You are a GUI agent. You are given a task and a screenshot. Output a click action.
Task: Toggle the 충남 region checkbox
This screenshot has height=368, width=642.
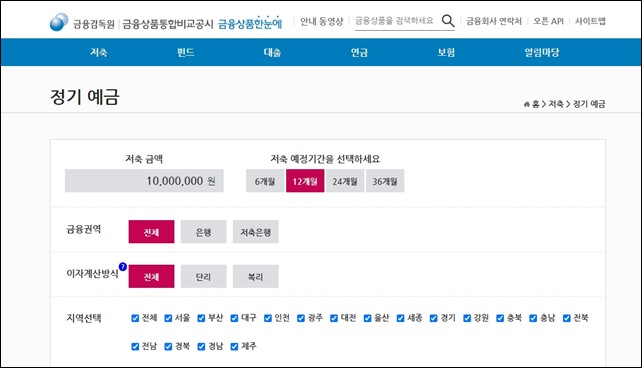pyautogui.click(x=533, y=318)
